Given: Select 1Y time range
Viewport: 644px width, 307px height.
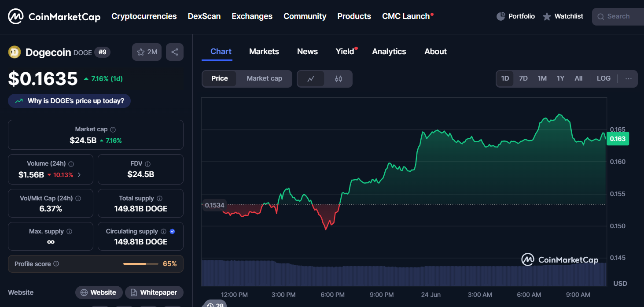Looking at the screenshot, I should 560,78.
